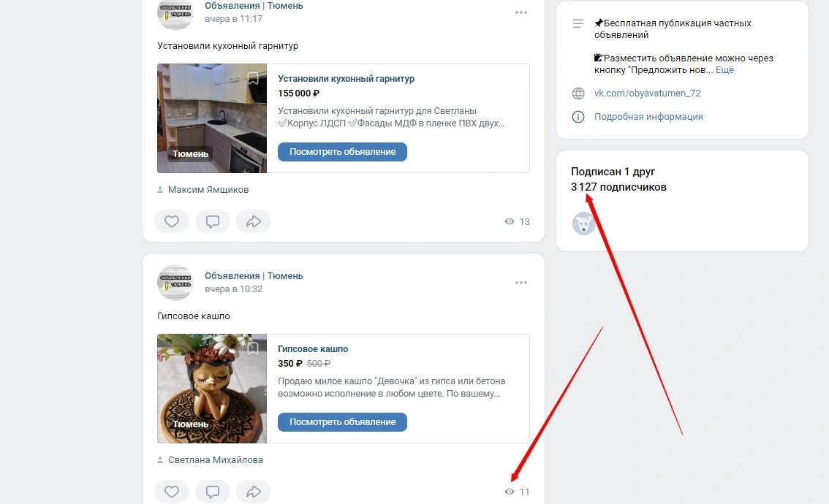The width and height of the screenshot is (829, 504).
Task: Bookmark the Гипсовое кашпо listing
Action: (253, 348)
